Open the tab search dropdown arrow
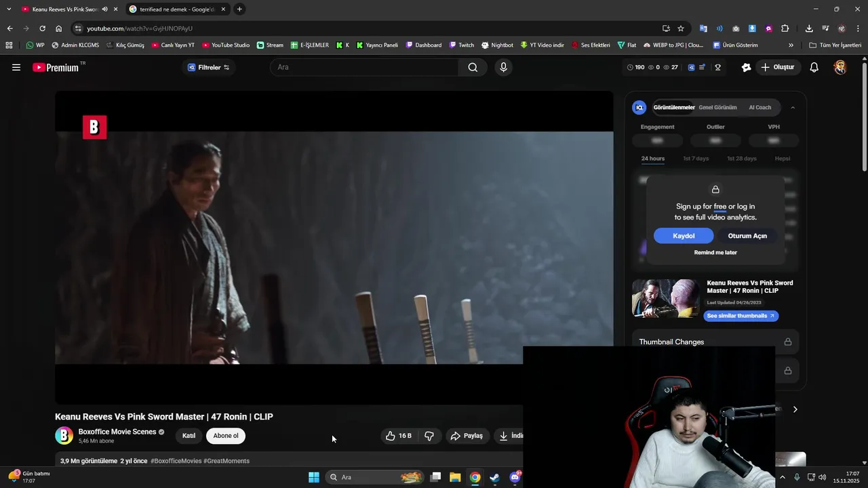868x488 pixels. [x=9, y=9]
